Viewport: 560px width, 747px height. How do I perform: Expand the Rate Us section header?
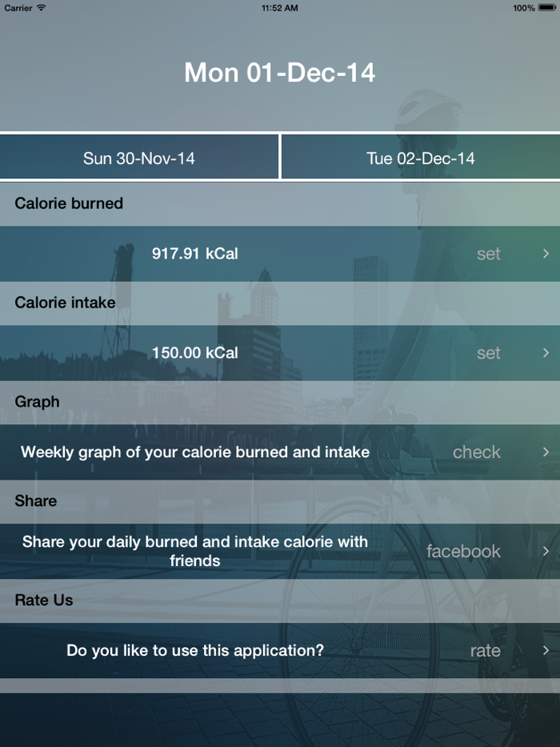40,600
